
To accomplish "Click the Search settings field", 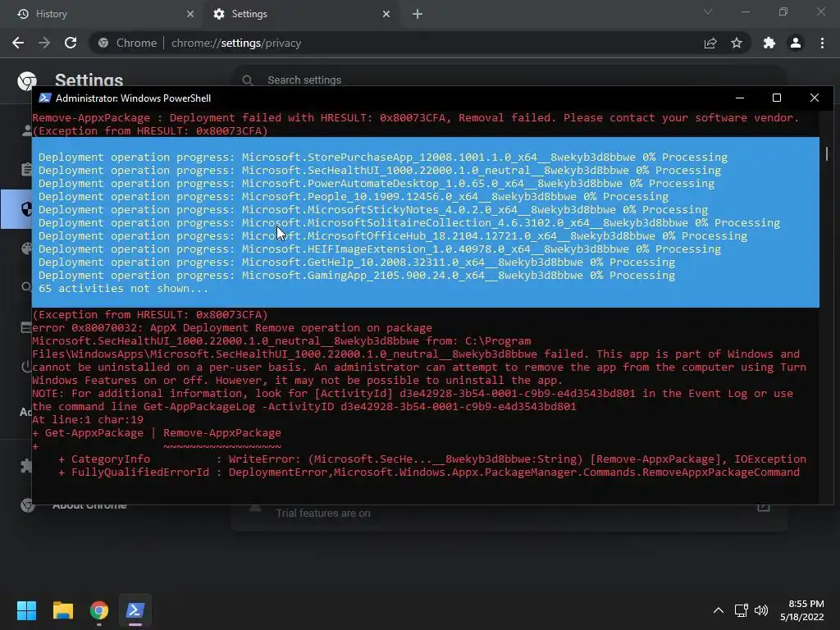I will coord(509,80).
